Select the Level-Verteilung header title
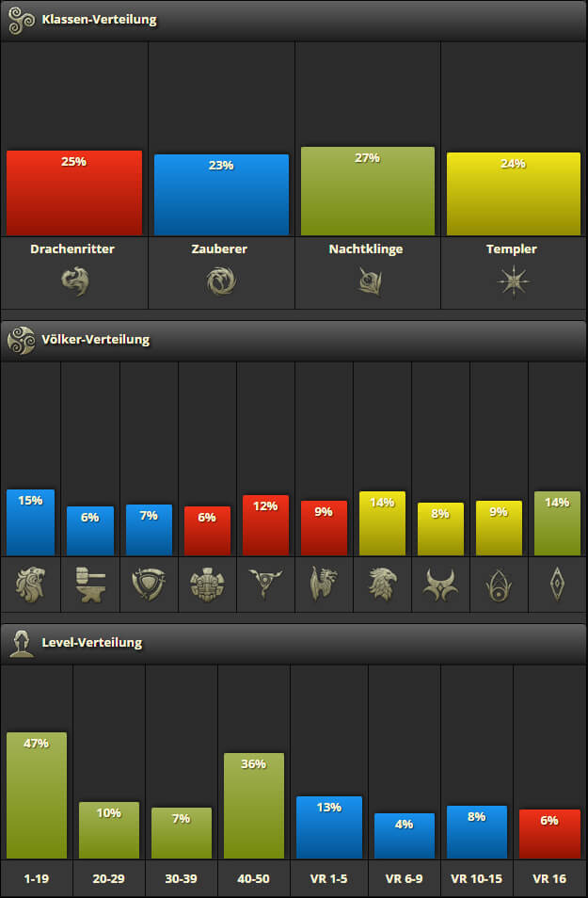The image size is (588, 898). (x=91, y=643)
